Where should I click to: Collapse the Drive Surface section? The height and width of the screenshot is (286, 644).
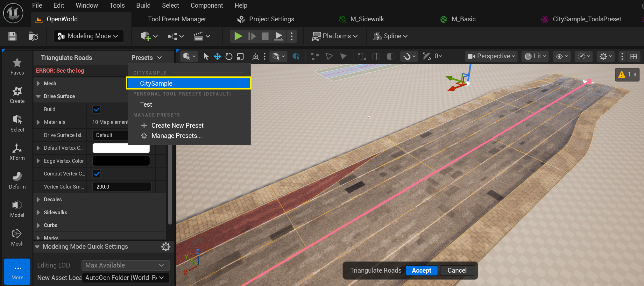tap(38, 96)
